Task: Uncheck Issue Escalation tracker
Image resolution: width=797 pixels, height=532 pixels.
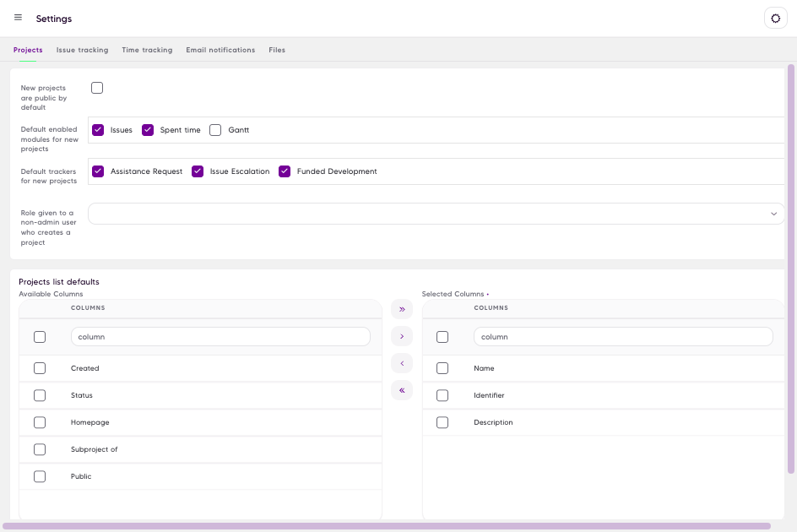Action: click(198, 171)
